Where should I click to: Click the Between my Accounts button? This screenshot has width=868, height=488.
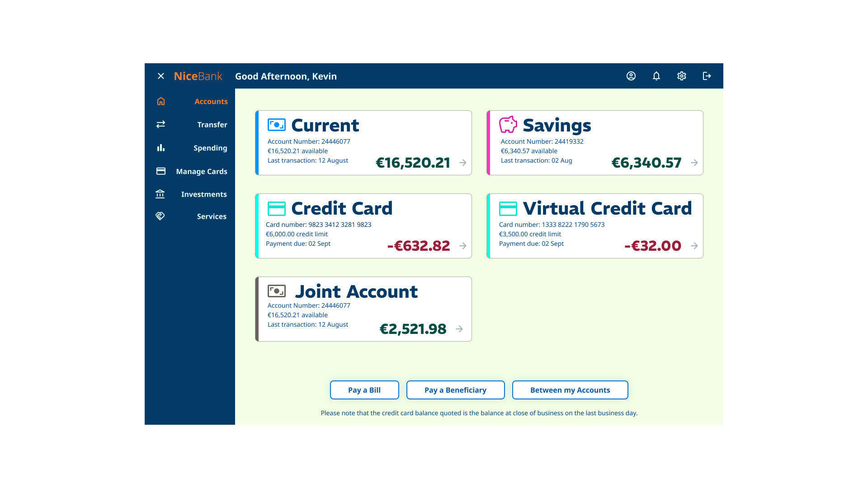pyautogui.click(x=570, y=389)
